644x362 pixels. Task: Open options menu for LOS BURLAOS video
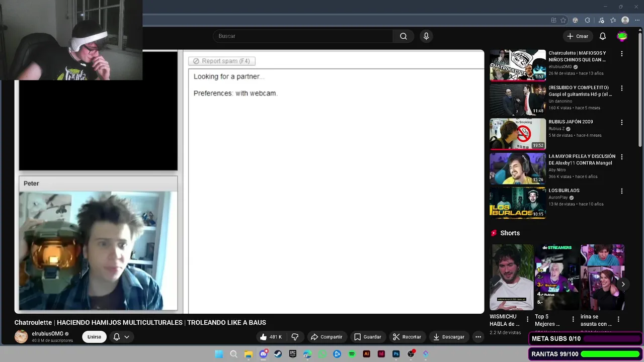click(622, 191)
